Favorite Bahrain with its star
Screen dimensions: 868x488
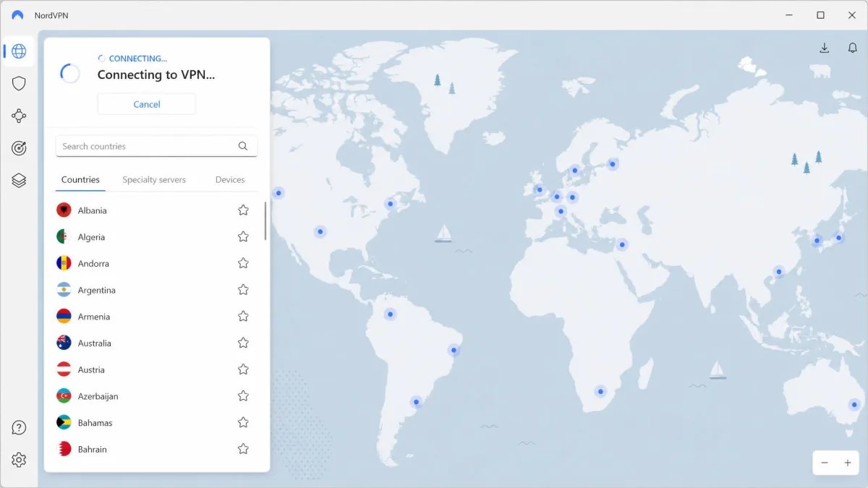(x=243, y=448)
